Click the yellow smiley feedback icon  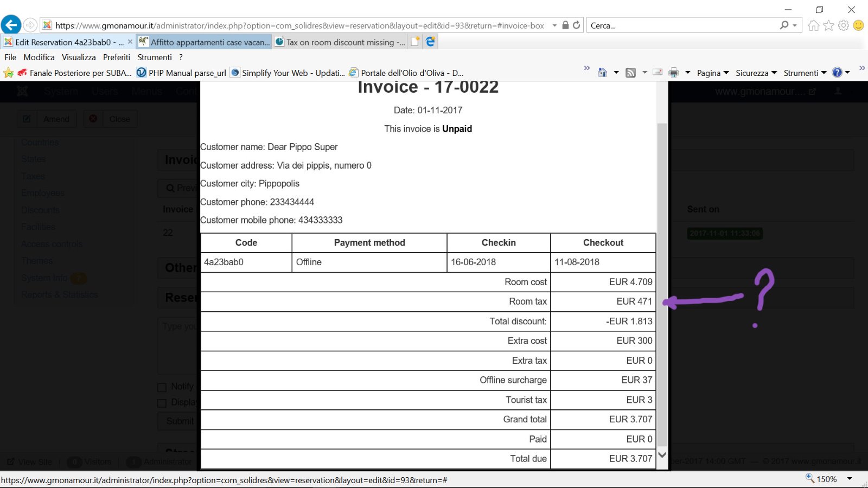(x=858, y=25)
